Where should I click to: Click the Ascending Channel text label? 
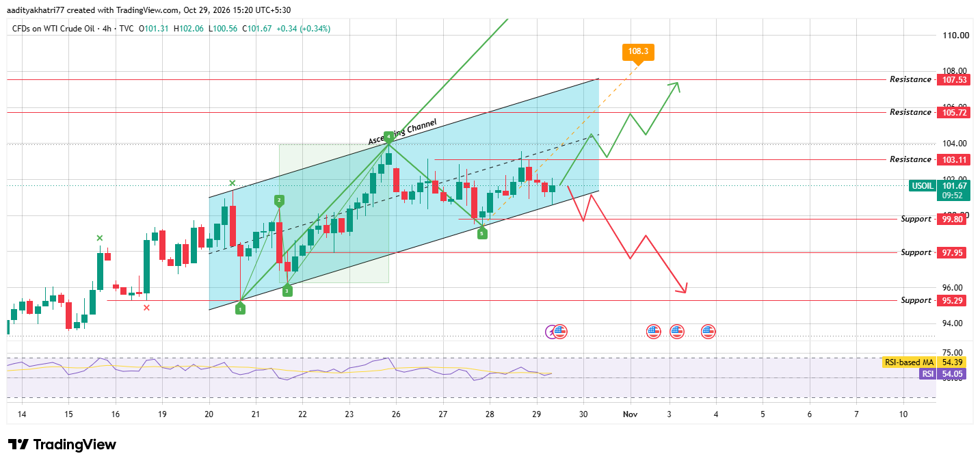pyautogui.click(x=402, y=132)
